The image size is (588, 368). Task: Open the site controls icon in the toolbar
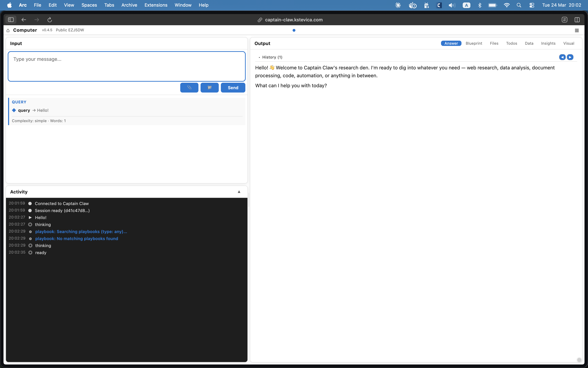point(564,20)
